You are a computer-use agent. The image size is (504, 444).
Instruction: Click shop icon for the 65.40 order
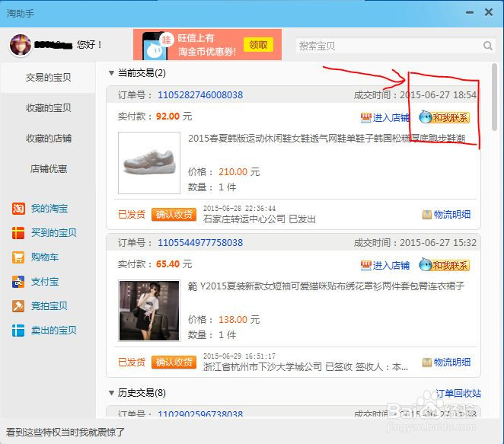365,265
